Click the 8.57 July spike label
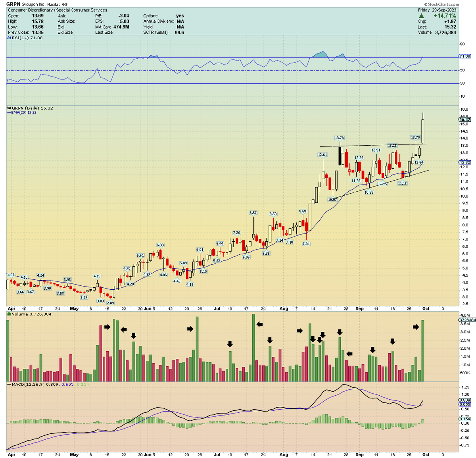476x458 pixels. pyautogui.click(x=253, y=213)
